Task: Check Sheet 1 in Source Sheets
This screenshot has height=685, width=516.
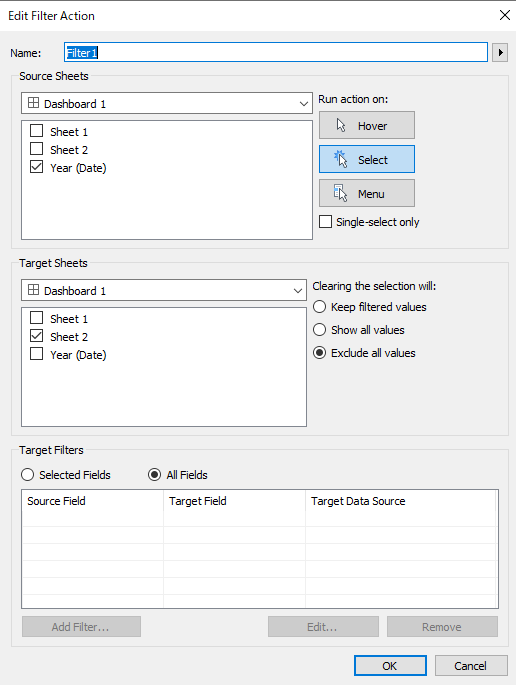Action: (36, 131)
